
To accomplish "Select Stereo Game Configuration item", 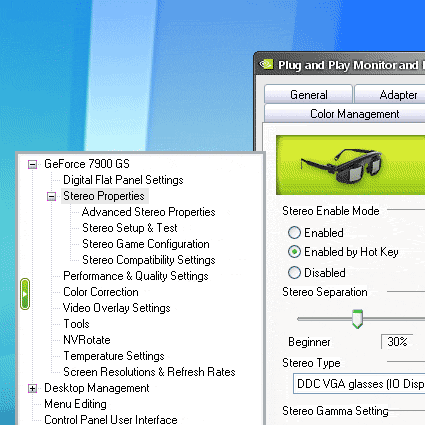I will point(146,244).
